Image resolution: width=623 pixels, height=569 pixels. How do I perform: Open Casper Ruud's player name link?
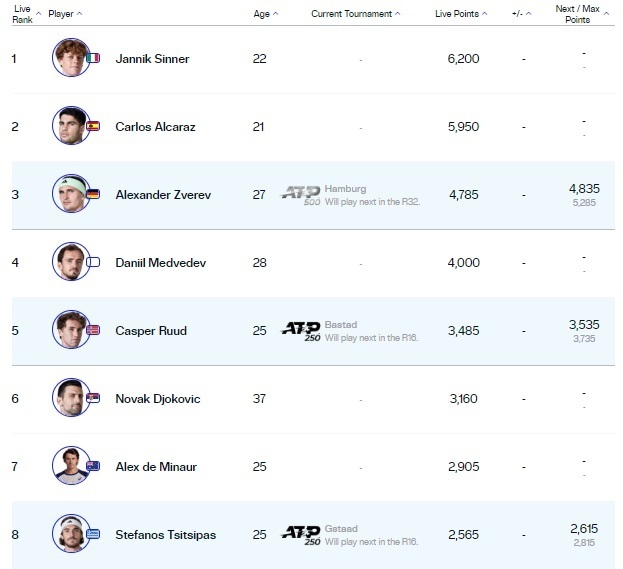(x=151, y=331)
